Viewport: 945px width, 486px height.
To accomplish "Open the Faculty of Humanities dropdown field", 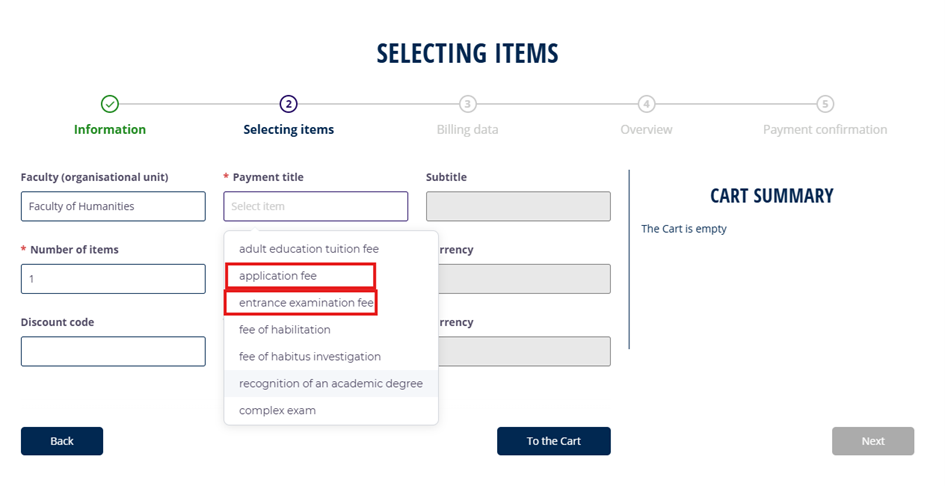I will point(113,206).
